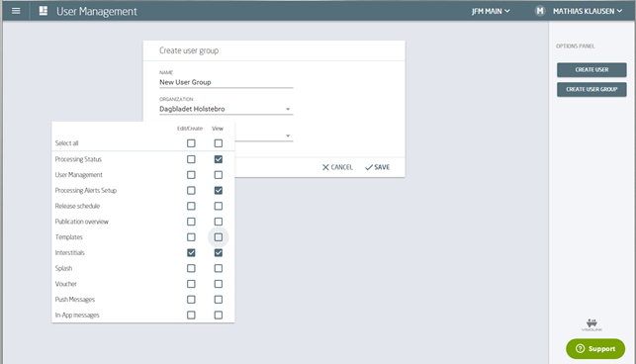Click the Create user group heading
Viewport: 636px width, 364px height.
[x=189, y=50]
